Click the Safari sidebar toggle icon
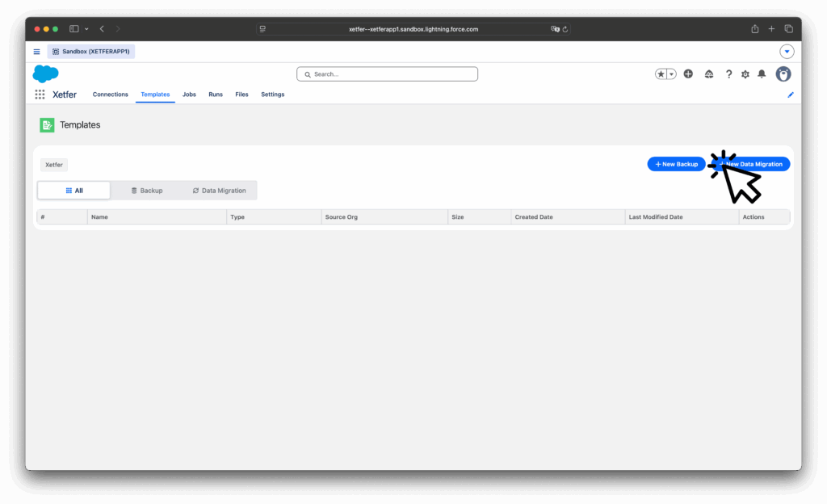 tap(73, 29)
